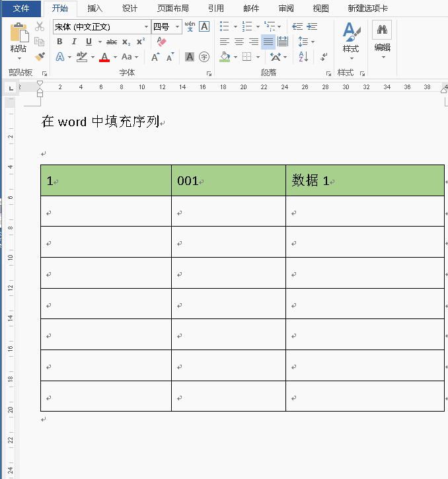The image size is (448, 479).
Task: Click the multilevel list icon
Action: [x=270, y=26]
